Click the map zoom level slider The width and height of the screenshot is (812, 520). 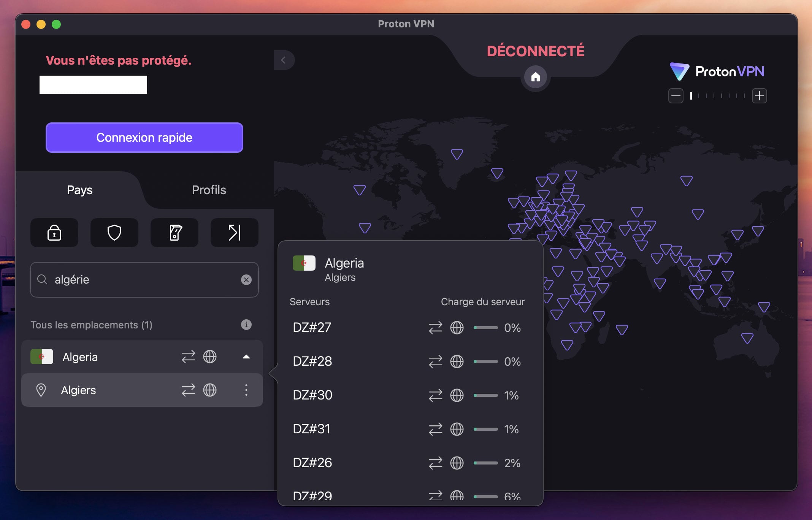click(718, 96)
